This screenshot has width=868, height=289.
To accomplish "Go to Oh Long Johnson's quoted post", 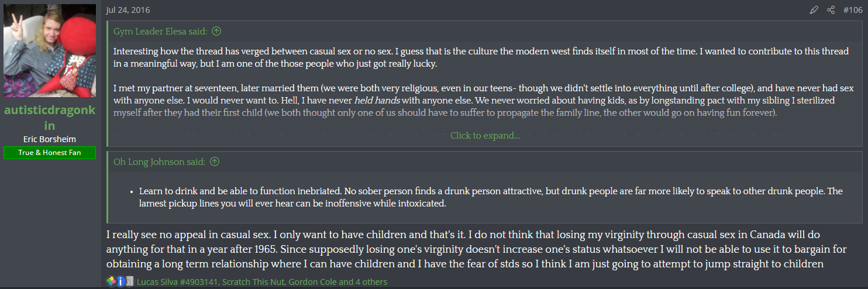I will tap(159, 162).
